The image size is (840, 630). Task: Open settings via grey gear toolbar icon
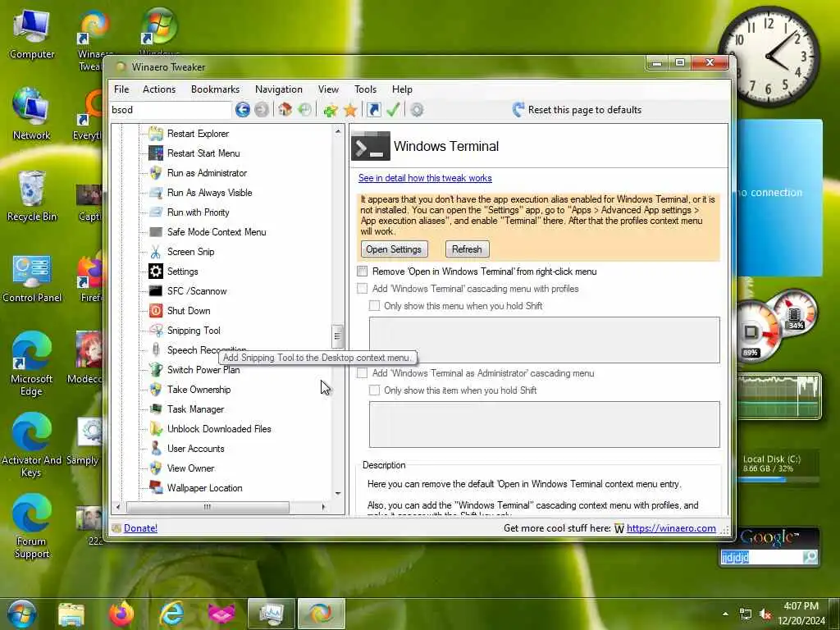click(x=417, y=110)
